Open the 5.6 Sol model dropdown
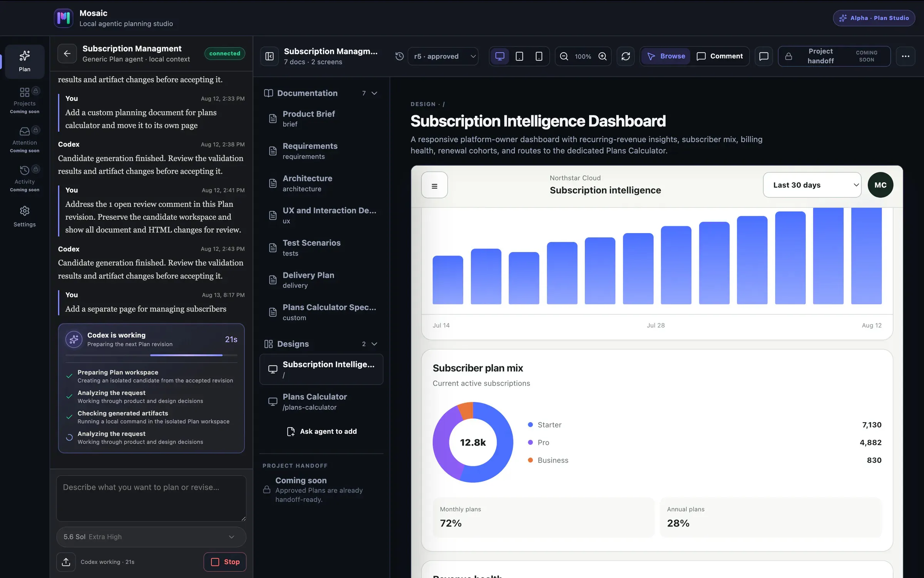Image resolution: width=924 pixels, height=578 pixels. point(151,537)
